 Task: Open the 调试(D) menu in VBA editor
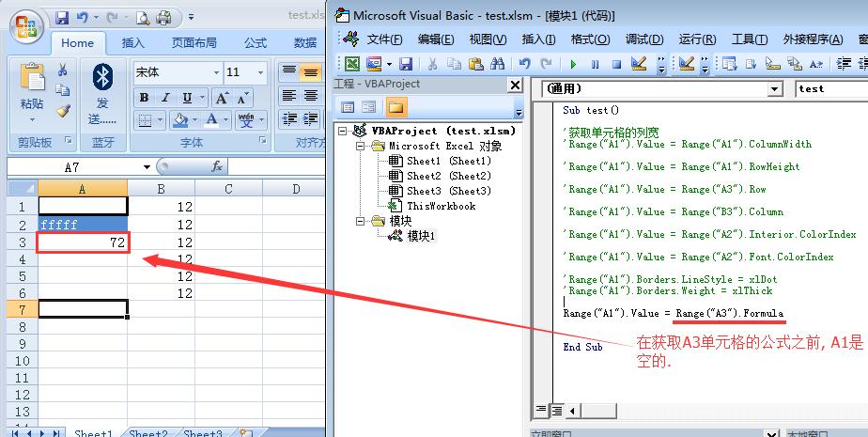click(x=644, y=39)
